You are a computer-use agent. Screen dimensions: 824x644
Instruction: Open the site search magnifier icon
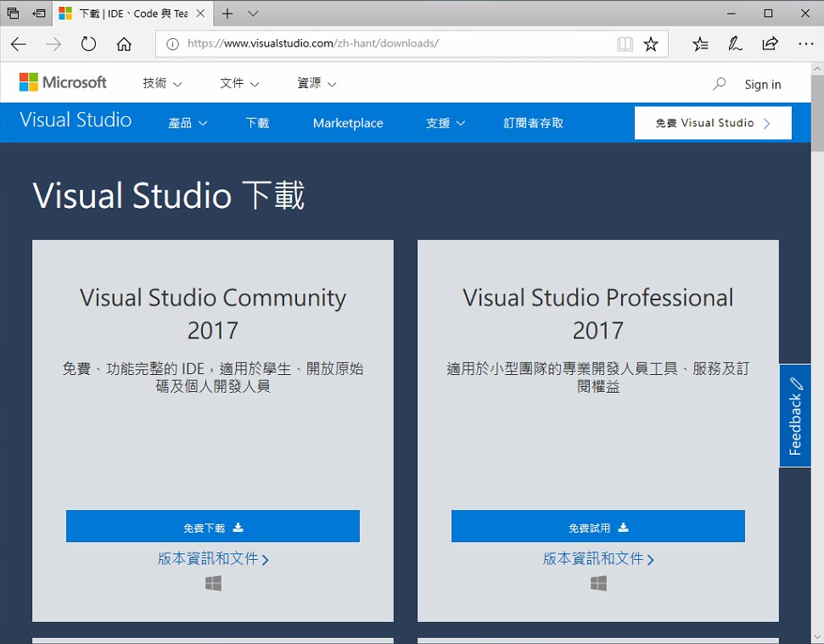pyautogui.click(x=719, y=84)
